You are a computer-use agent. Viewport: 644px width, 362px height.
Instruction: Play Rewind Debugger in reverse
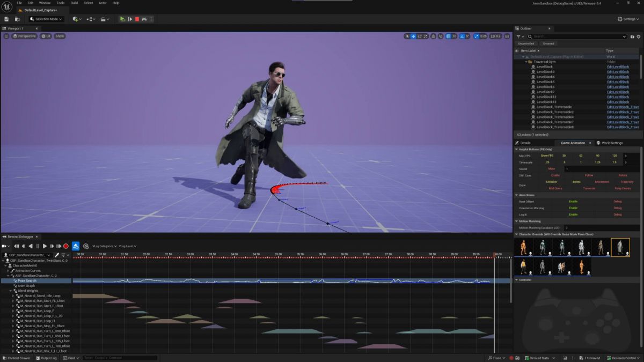pyautogui.click(x=31, y=246)
